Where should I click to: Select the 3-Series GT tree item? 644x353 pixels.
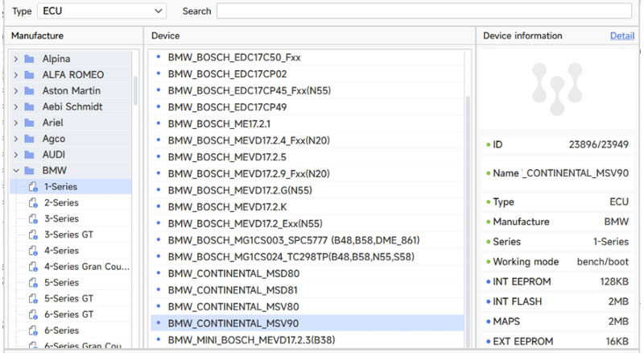(71, 235)
